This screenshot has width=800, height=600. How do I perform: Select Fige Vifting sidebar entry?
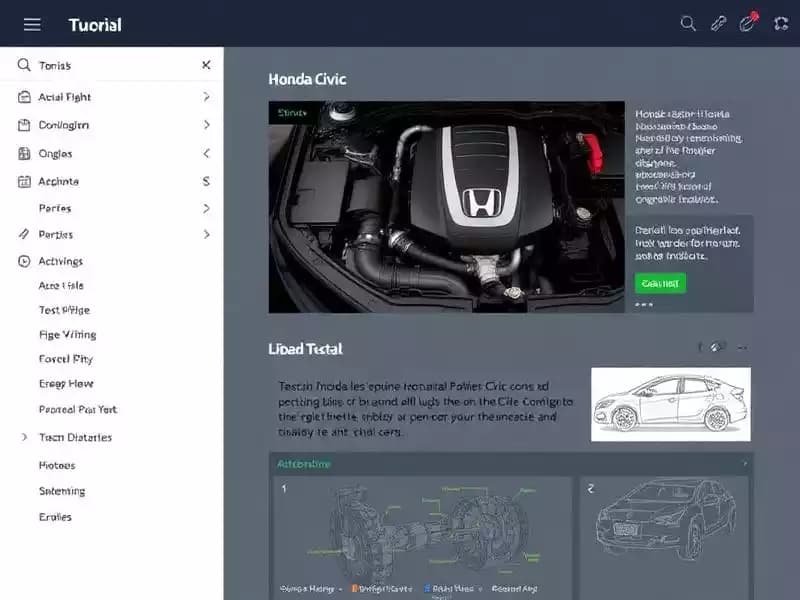(x=67, y=334)
